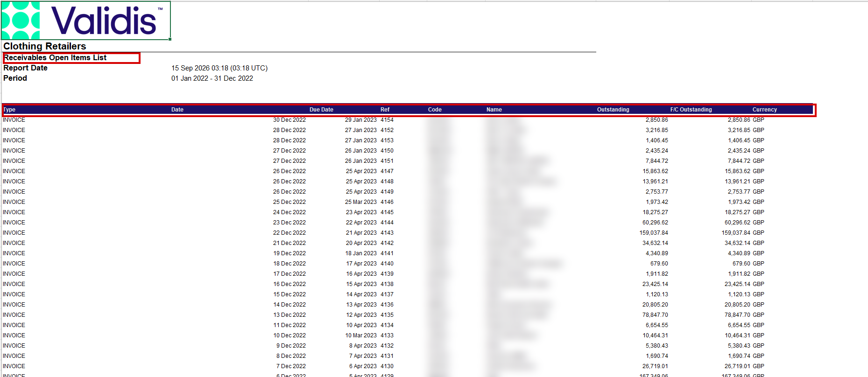
Task: Click the "Type" column header
Action: (9, 110)
